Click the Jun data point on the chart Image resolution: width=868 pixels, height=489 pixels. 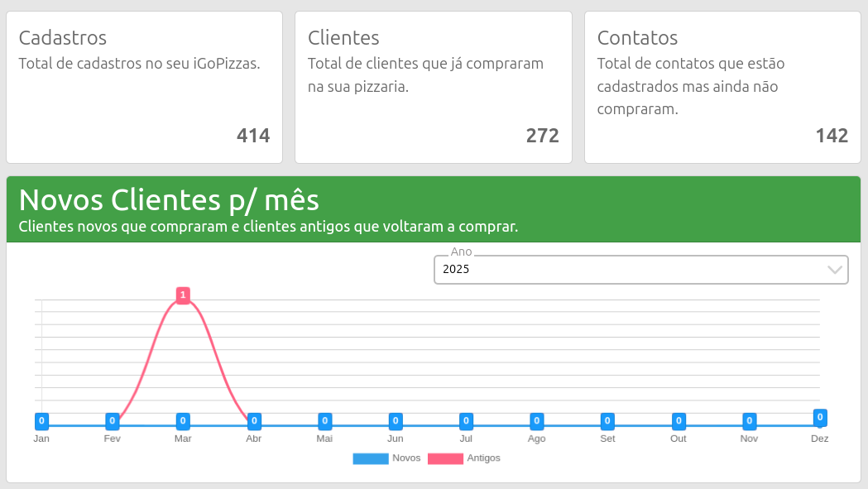(396, 420)
